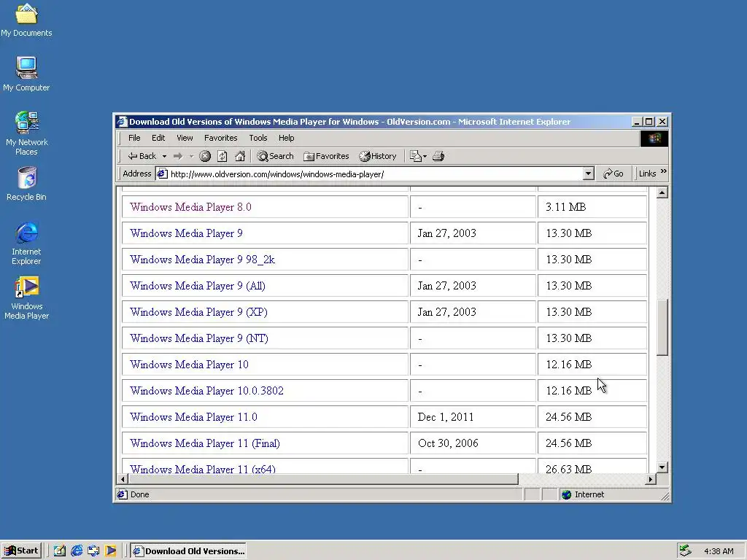Reload the page with the Refresh icon
The height and width of the screenshot is (560, 747).
(222, 156)
